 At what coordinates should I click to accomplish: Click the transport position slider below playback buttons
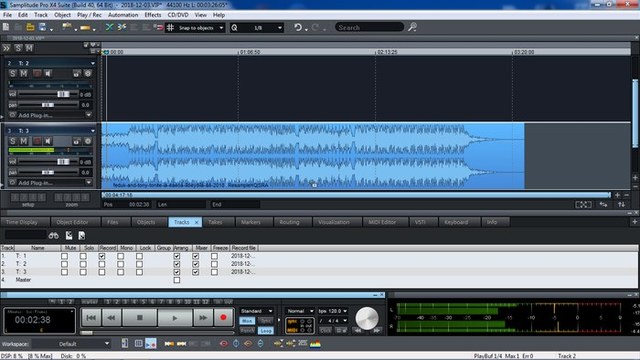[x=157, y=333]
